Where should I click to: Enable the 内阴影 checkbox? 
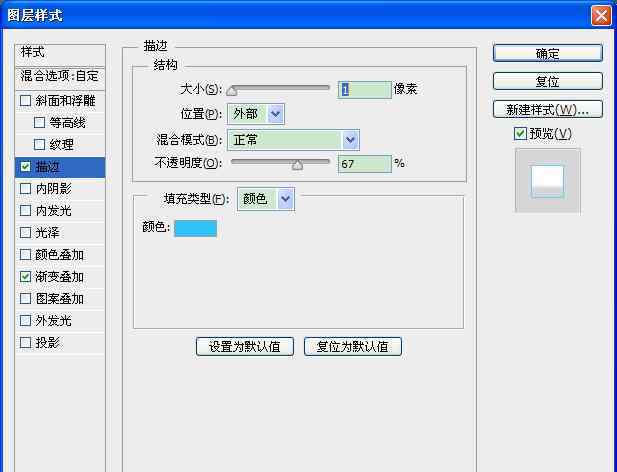(x=26, y=189)
